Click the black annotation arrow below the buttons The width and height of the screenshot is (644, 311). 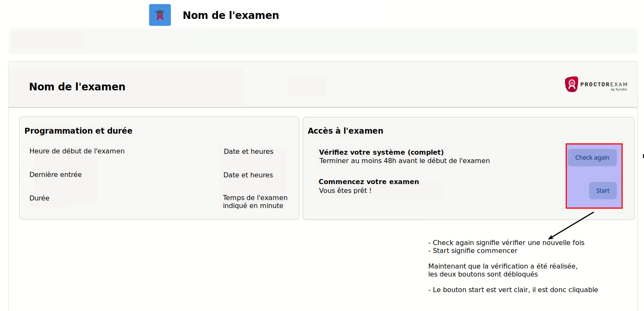571,226
